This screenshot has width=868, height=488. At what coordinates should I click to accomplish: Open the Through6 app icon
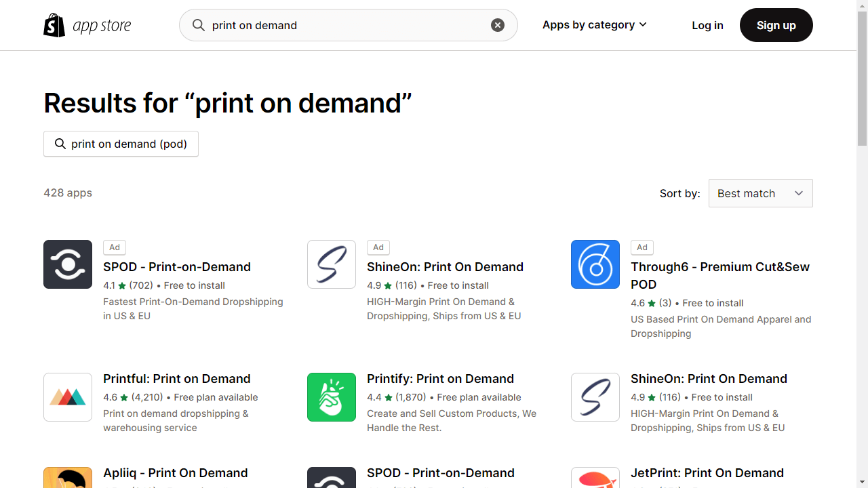tap(595, 264)
